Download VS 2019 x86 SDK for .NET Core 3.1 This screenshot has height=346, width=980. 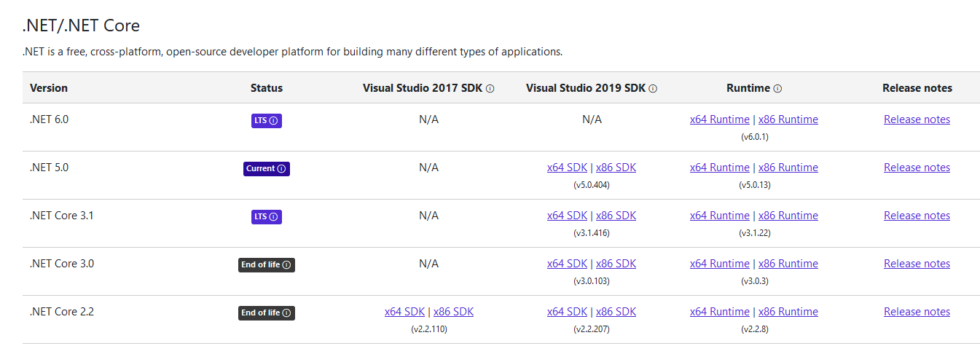[x=616, y=216]
